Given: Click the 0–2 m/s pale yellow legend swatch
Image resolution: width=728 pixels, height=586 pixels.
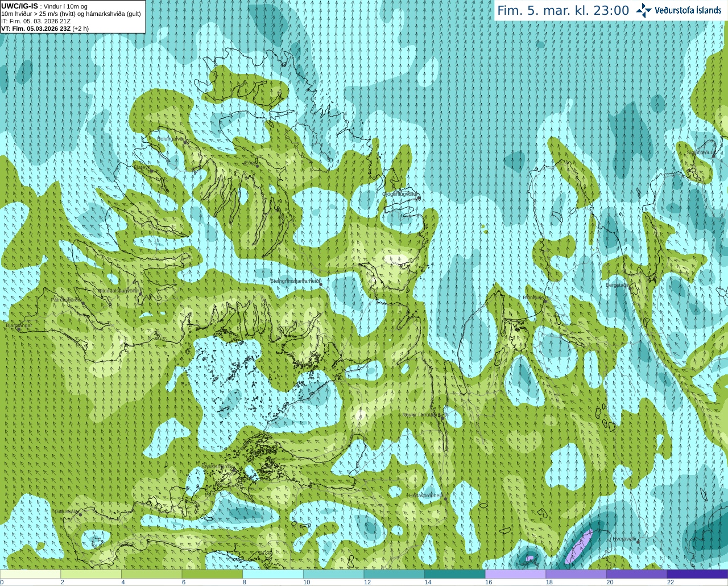Looking at the screenshot, I should (30, 574).
